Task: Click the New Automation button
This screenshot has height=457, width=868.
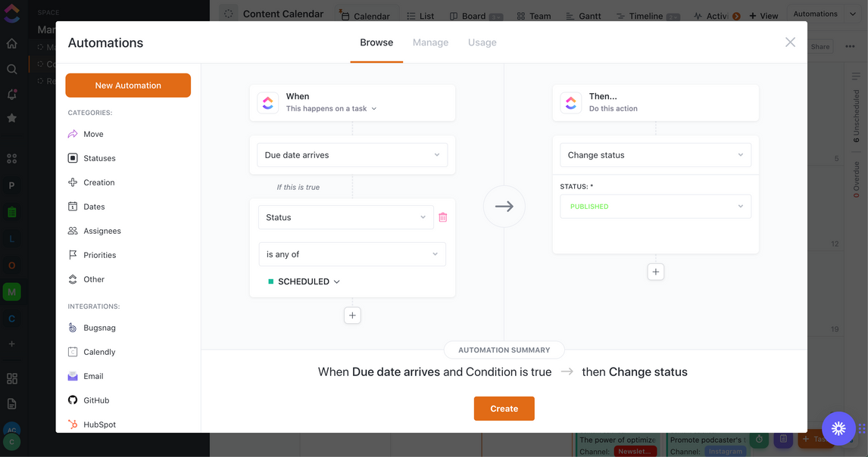Action: pyautogui.click(x=128, y=85)
